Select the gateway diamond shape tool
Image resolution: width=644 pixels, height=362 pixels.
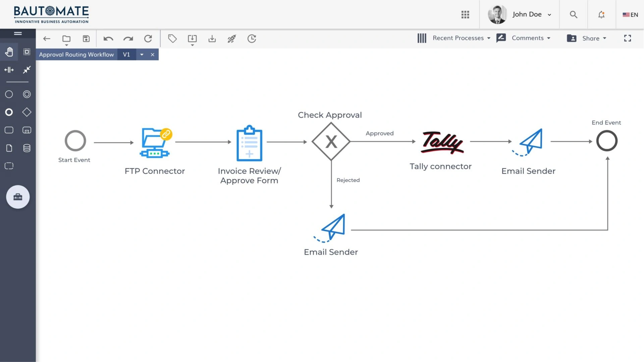pos(27,112)
